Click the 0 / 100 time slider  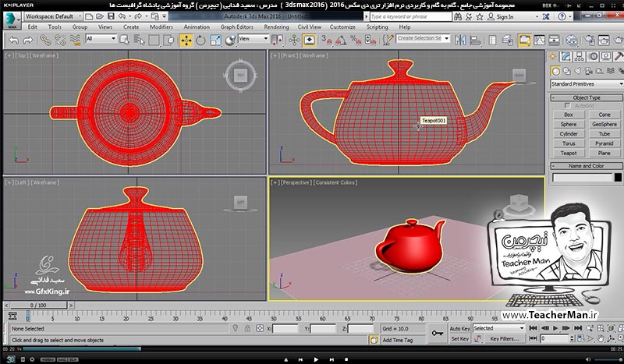coord(38,305)
